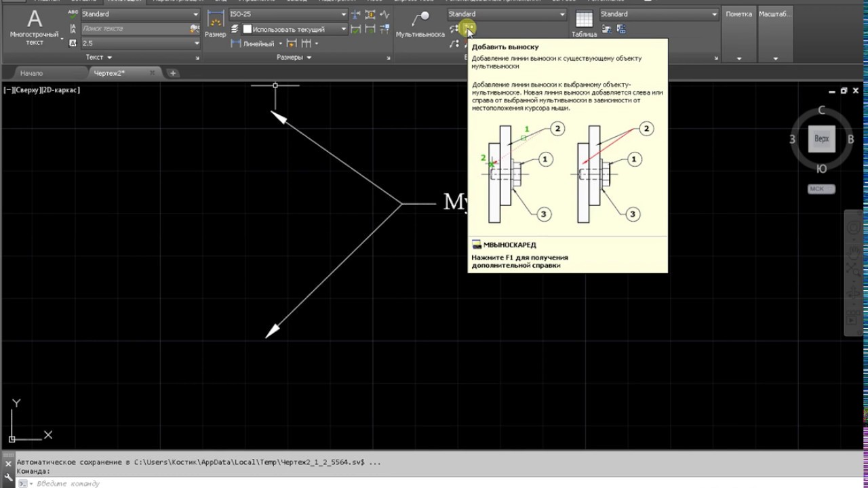This screenshot has height=488, width=868.
Task: Switch to the Начало tab
Action: coord(32,73)
